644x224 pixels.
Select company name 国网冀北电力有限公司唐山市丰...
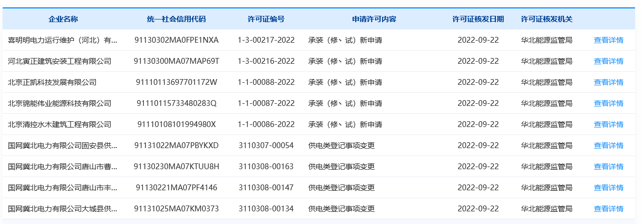pos(62,188)
